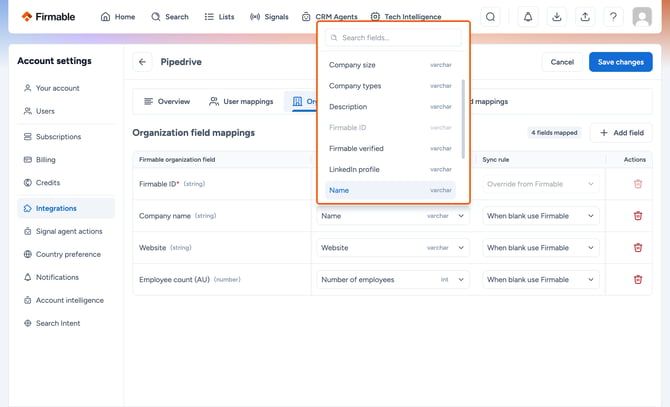Open Country preference settings
670x407 pixels.
coord(66,255)
